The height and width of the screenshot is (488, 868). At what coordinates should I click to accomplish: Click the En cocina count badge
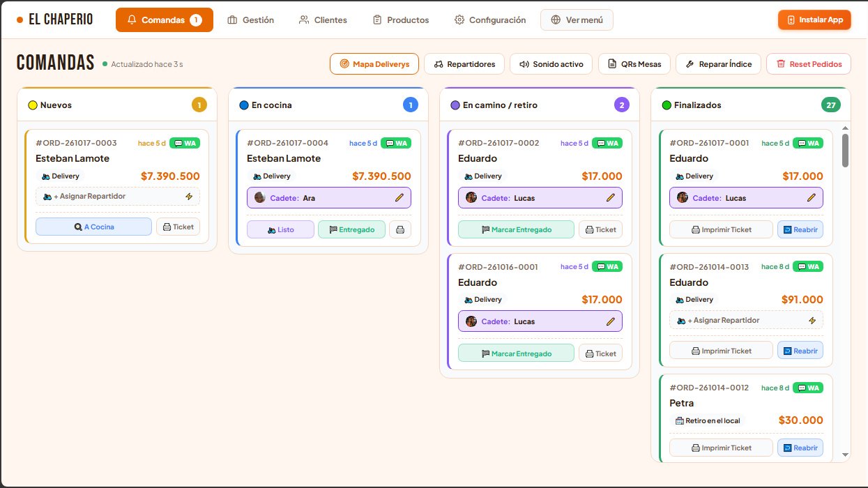[411, 105]
